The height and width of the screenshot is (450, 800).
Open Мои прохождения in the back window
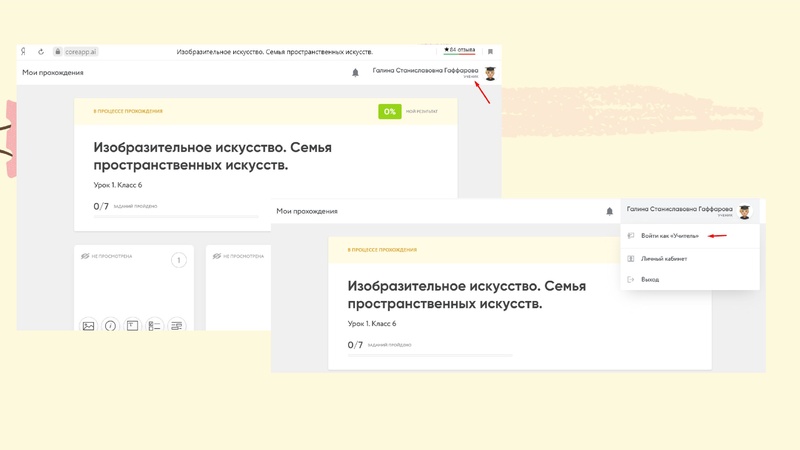pos(53,72)
